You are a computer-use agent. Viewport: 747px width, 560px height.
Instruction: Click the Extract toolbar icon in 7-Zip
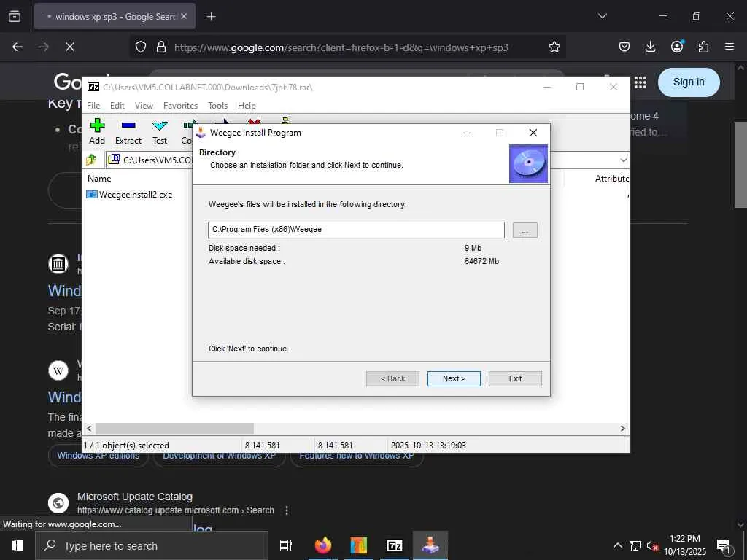128,131
